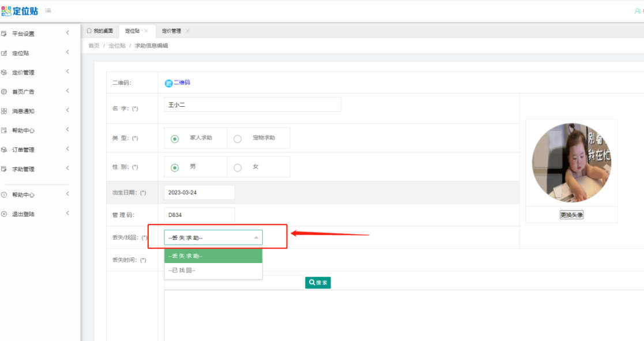Switch to the 定价管理 tab

coord(171,31)
